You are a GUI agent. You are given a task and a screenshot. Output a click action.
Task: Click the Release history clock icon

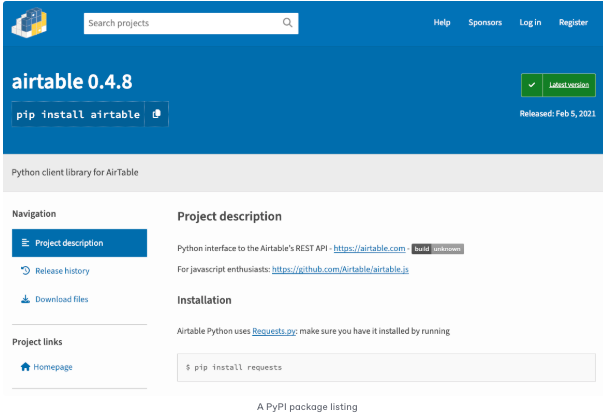[25, 271]
